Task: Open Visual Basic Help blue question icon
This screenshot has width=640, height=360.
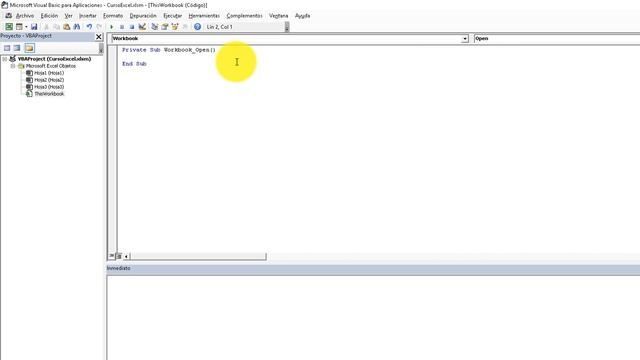Action: (x=197, y=27)
